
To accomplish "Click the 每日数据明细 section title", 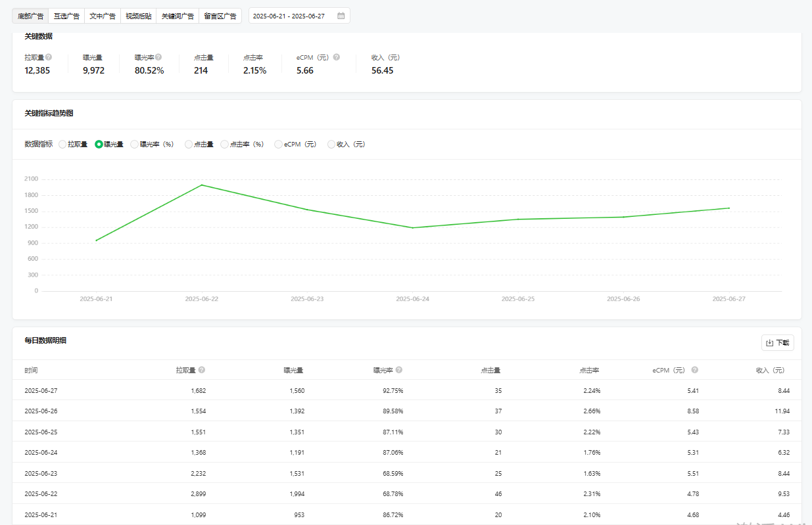I will tap(45, 340).
